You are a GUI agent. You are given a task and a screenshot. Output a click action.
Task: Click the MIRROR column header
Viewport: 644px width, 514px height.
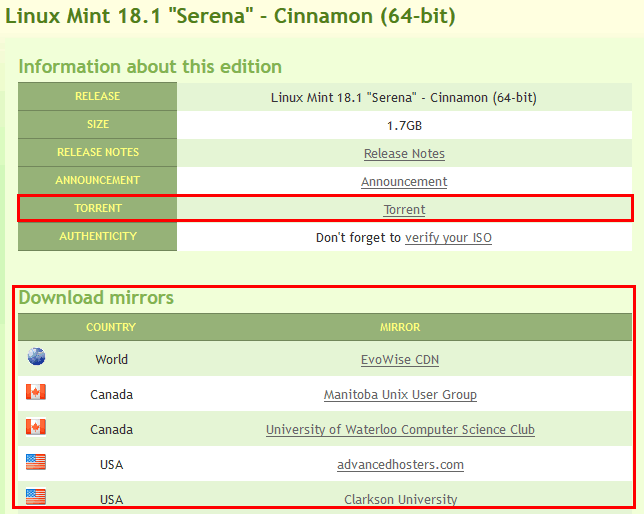pos(400,327)
